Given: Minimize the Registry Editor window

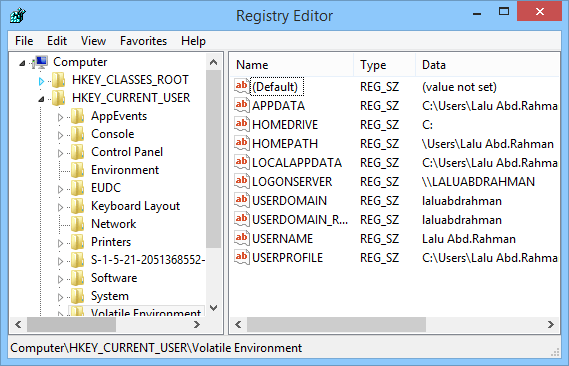Looking at the screenshot, I should (x=477, y=13).
